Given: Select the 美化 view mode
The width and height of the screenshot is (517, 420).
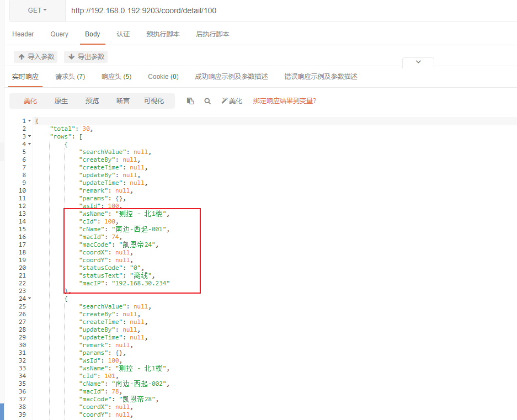Looking at the screenshot, I should point(30,101).
